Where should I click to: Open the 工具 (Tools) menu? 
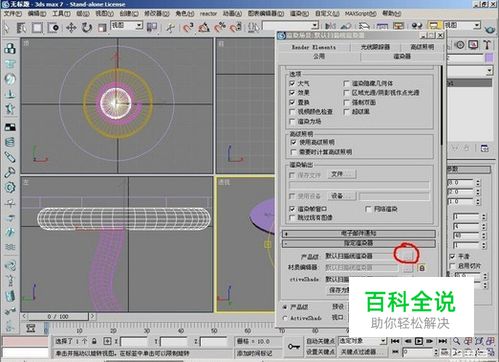click(x=61, y=14)
